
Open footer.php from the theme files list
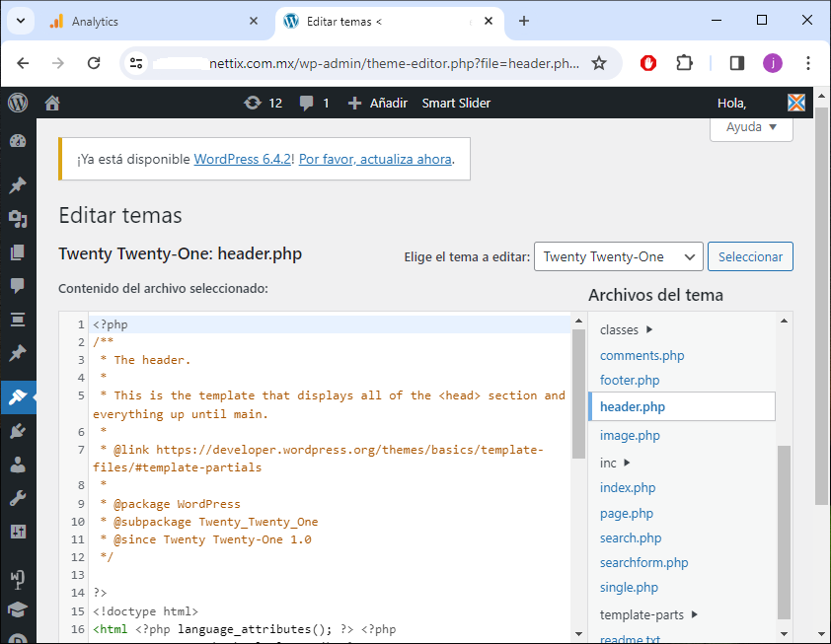630,381
